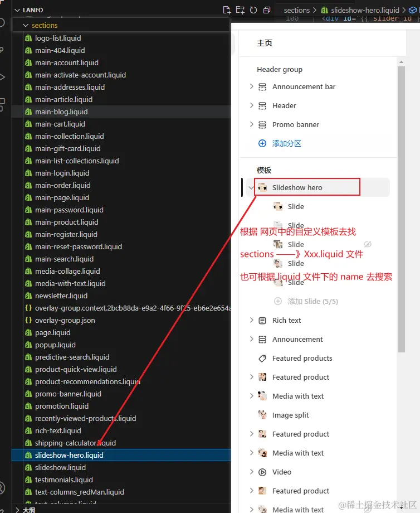Expand Header section in Header group
The width and height of the screenshot is (420, 513).
tap(251, 105)
